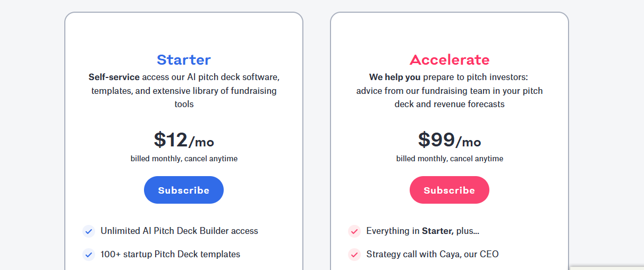644x270 pixels.
Task: Click 'billed monthly, cancel anytime' under $12
Action: [184, 159]
